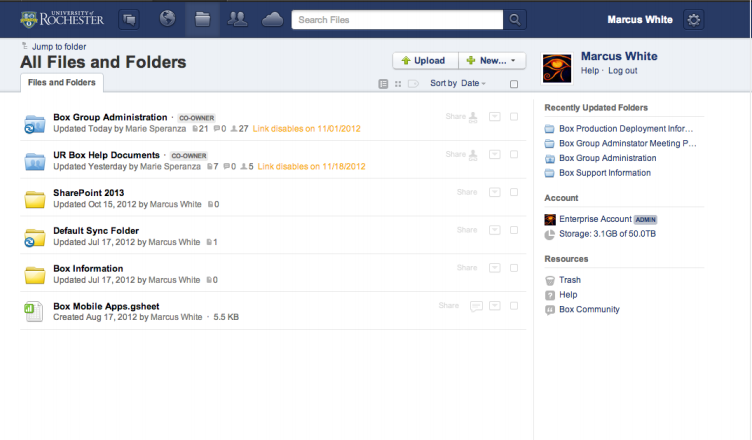
Task: Check the Box Mobile Apps.gsheet checkbox
Action: point(514,306)
